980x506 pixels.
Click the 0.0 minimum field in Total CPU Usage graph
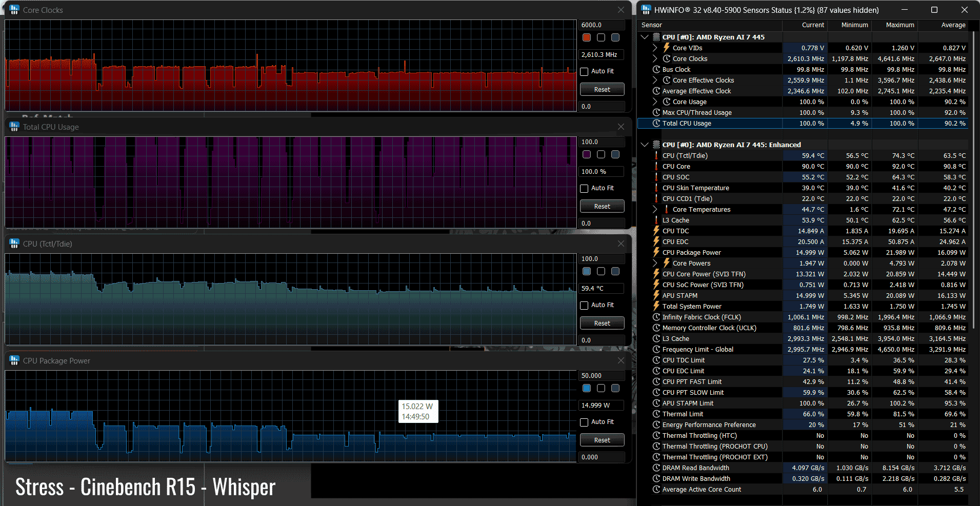[602, 223]
